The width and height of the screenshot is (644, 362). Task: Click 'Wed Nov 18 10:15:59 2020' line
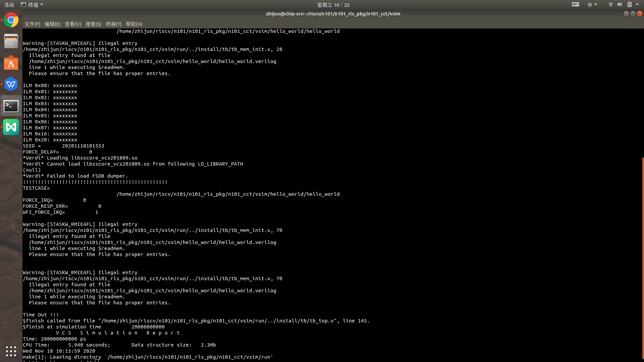(x=59, y=351)
